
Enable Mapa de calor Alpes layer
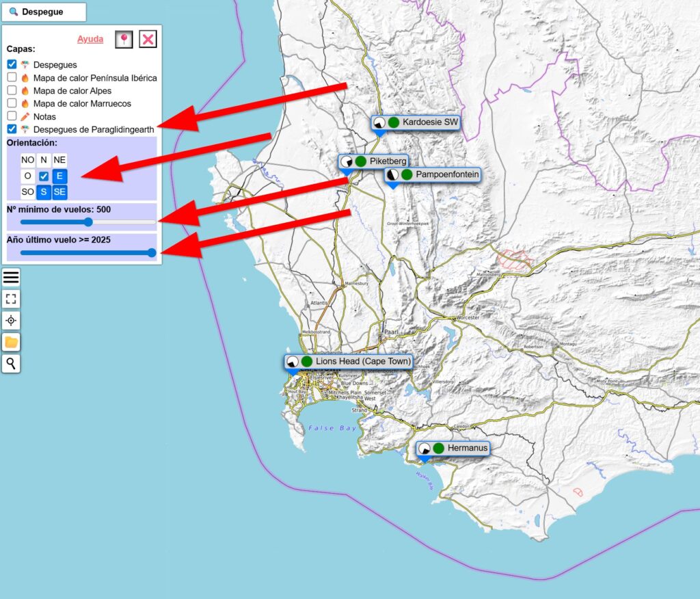12,90
